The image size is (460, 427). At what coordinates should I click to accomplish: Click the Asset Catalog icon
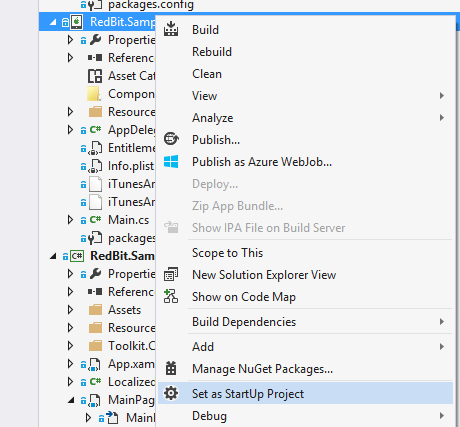pyautogui.click(x=95, y=76)
